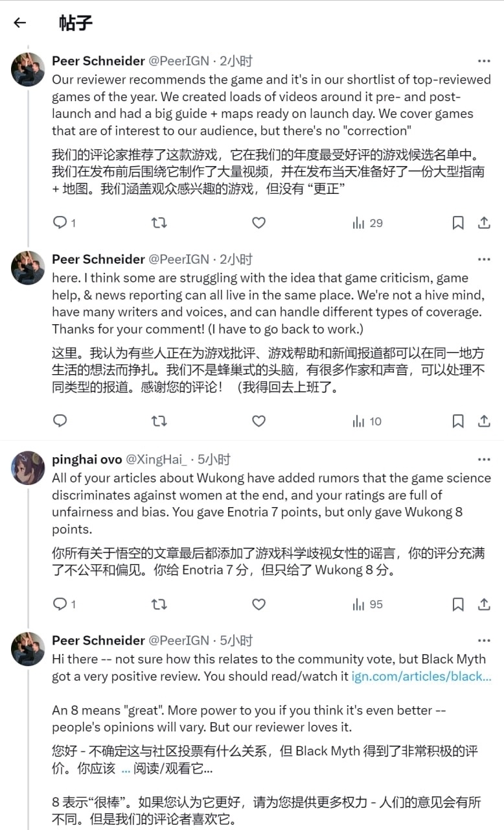The image size is (504, 830).
Task: Retweet the "hive mind" post
Action: tap(159, 421)
